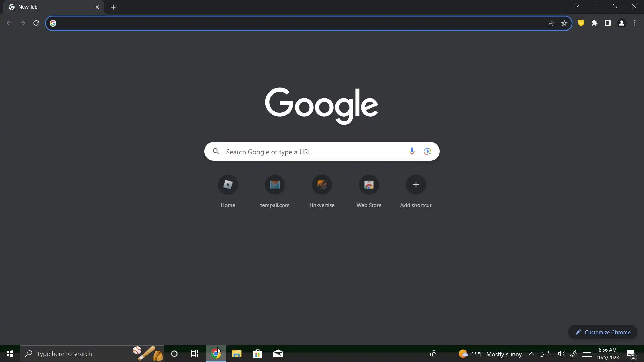Click the Customize Chrome button
The height and width of the screenshot is (362, 644).
click(602, 332)
